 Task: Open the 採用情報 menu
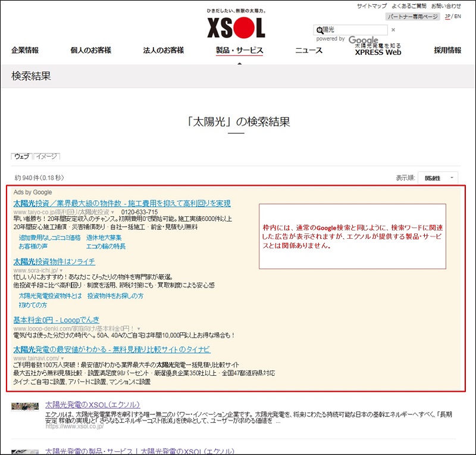447,50
